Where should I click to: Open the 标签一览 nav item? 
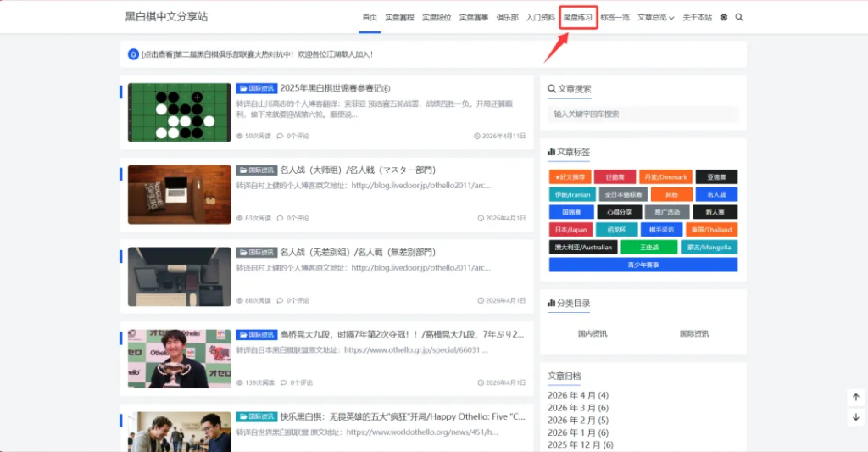tap(615, 17)
